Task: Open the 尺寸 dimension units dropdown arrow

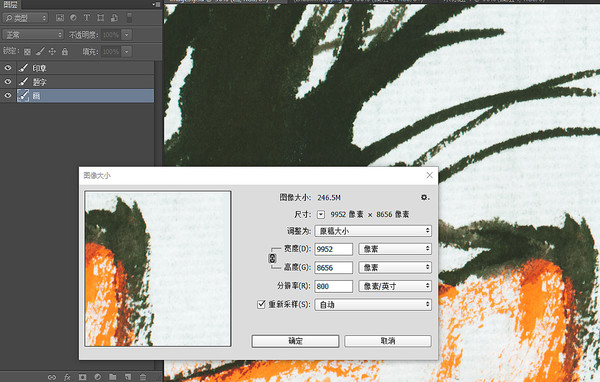Action: 321,215
